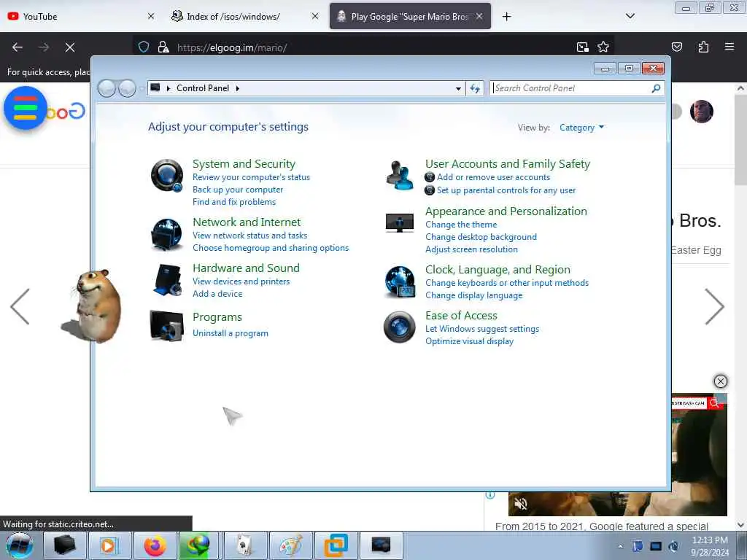The width and height of the screenshot is (747, 560).
Task: Click Let Windows suggest settings link
Action: pos(482,329)
